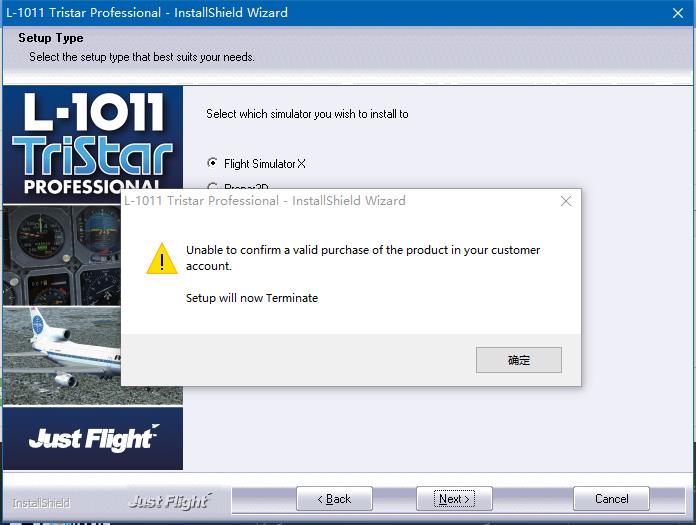696x525 pixels.
Task: Click the Flight Simulator X option label
Action: point(265,163)
